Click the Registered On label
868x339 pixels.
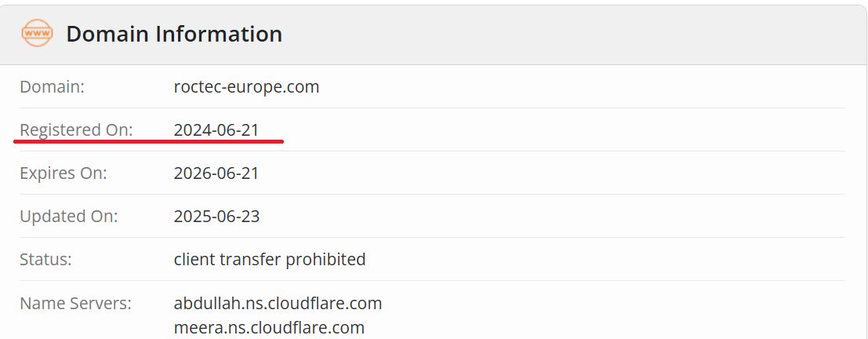click(x=76, y=129)
